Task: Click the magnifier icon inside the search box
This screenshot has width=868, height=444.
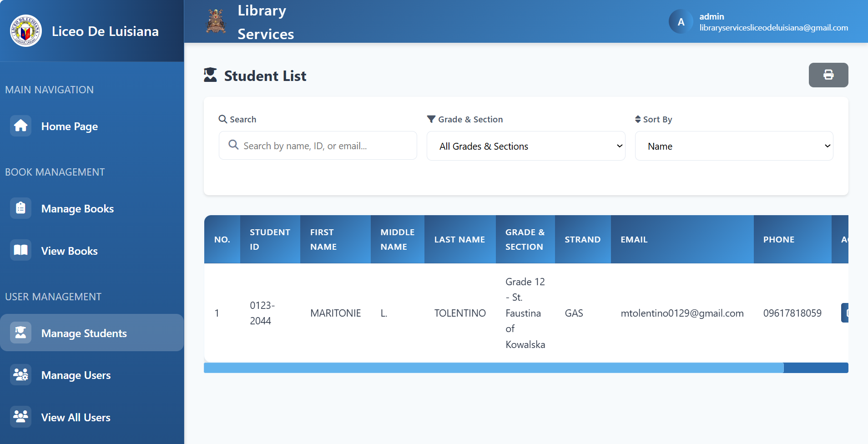Action: [234, 145]
